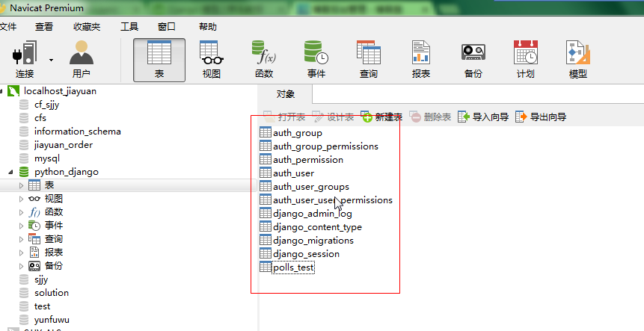Viewport: 644px width, 331px height.
Task: Open the 计划 schedule toolbar icon
Action: tap(526, 60)
